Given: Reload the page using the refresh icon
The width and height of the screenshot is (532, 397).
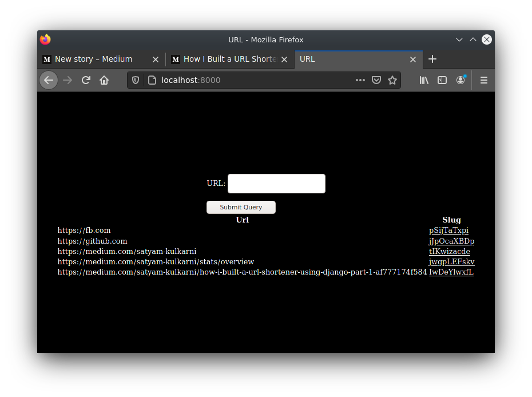Looking at the screenshot, I should (x=86, y=80).
